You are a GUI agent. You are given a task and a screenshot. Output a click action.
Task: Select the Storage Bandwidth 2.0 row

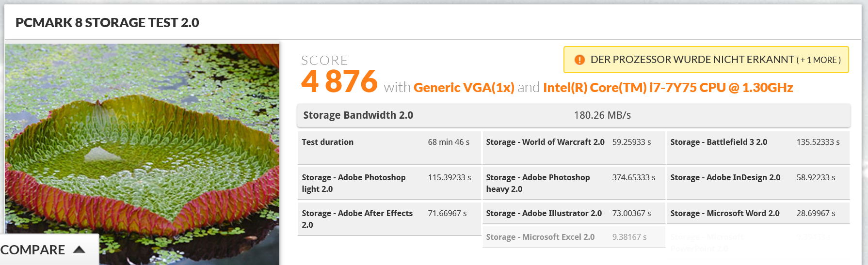[x=573, y=115]
